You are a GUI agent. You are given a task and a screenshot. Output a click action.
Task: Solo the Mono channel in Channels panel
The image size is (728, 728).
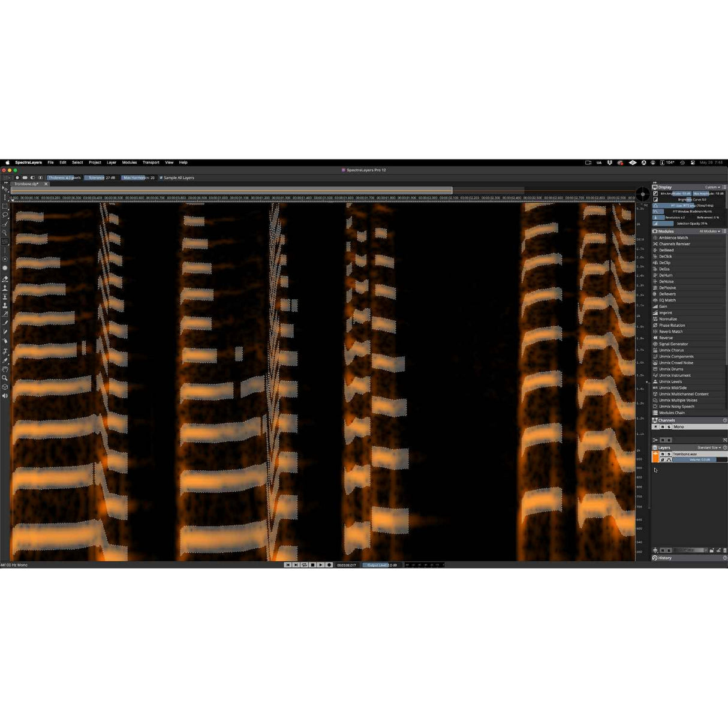[x=669, y=427]
